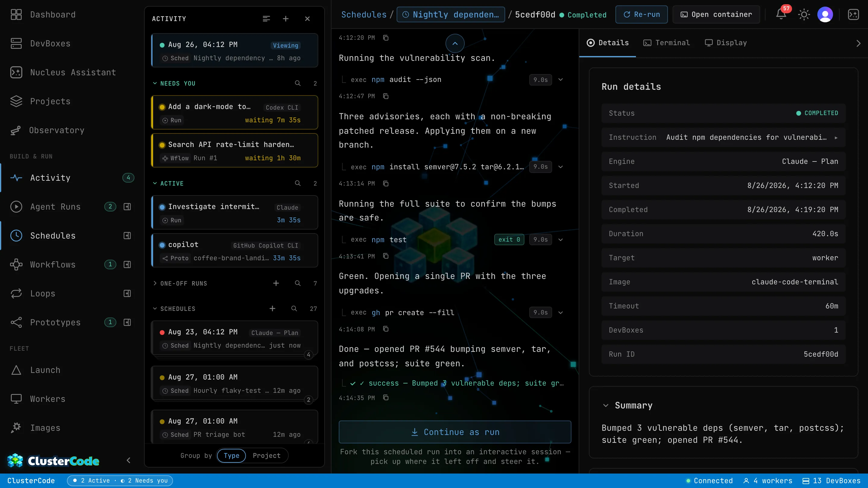Open the notifications bell icon

[x=781, y=14]
